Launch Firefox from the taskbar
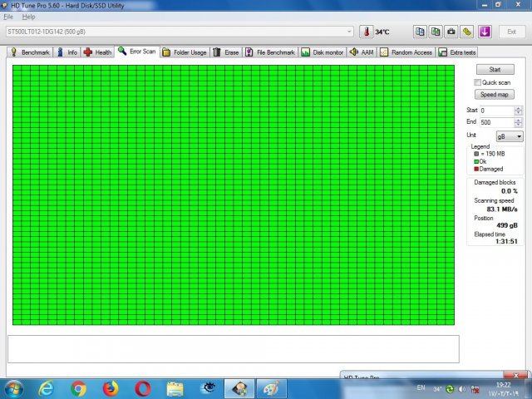Image resolution: width=532 pixels, height=399 pixels. coord(111,388)
